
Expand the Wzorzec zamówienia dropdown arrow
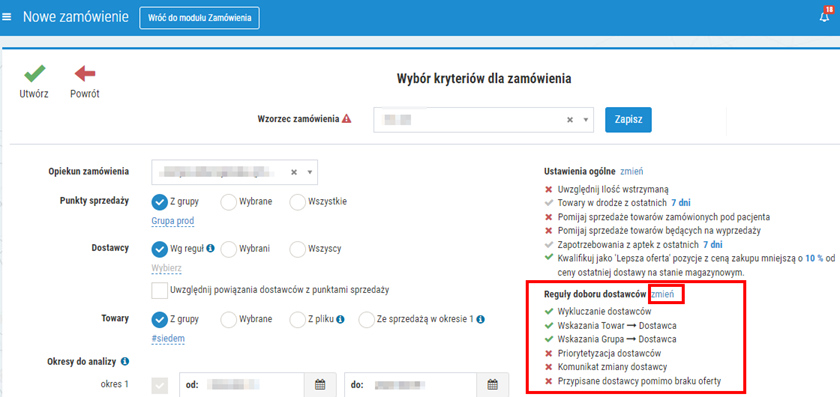click(586, 120)
